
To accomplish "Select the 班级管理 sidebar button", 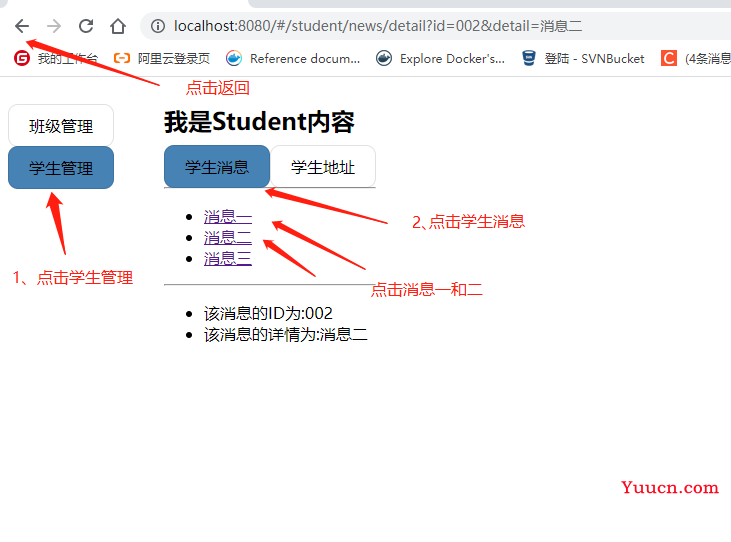I will pyautogui.click(x=61, y=126).
